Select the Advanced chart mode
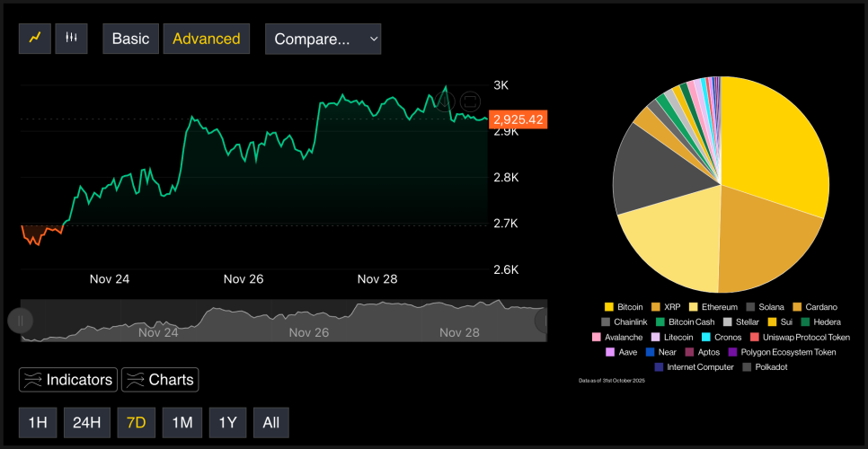868x449 pixels. (207, 39)
